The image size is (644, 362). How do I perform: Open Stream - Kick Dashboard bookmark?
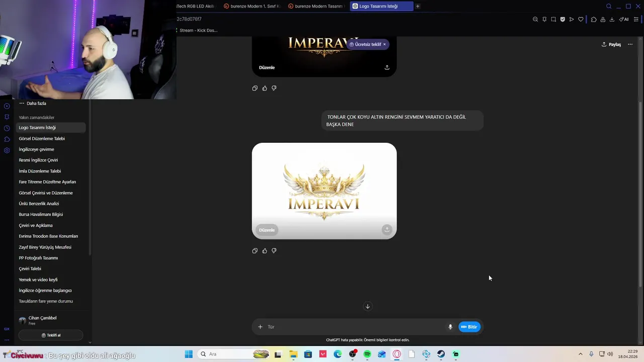(197, 30)
